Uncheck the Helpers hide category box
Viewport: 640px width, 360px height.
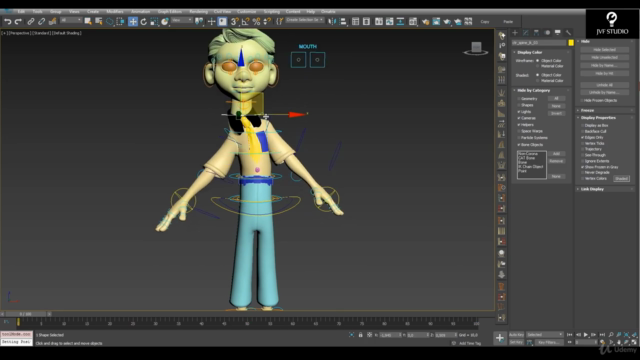(519, 124)
